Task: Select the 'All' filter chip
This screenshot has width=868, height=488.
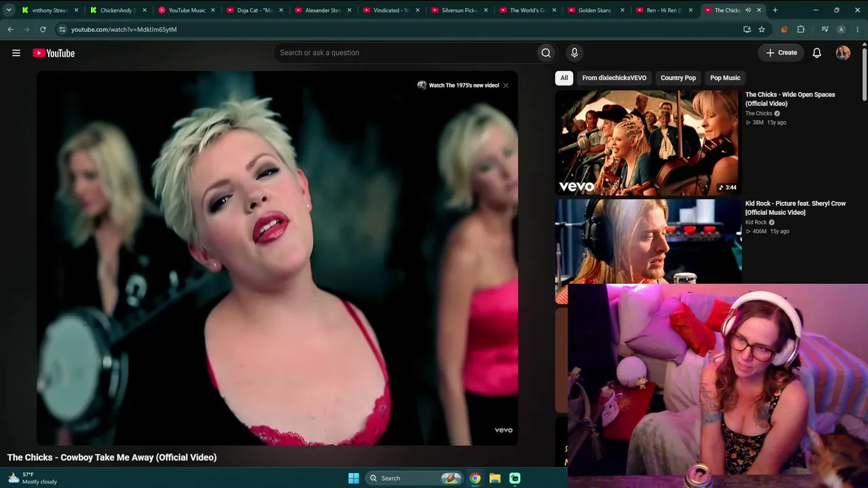Action: coord(564,78)
